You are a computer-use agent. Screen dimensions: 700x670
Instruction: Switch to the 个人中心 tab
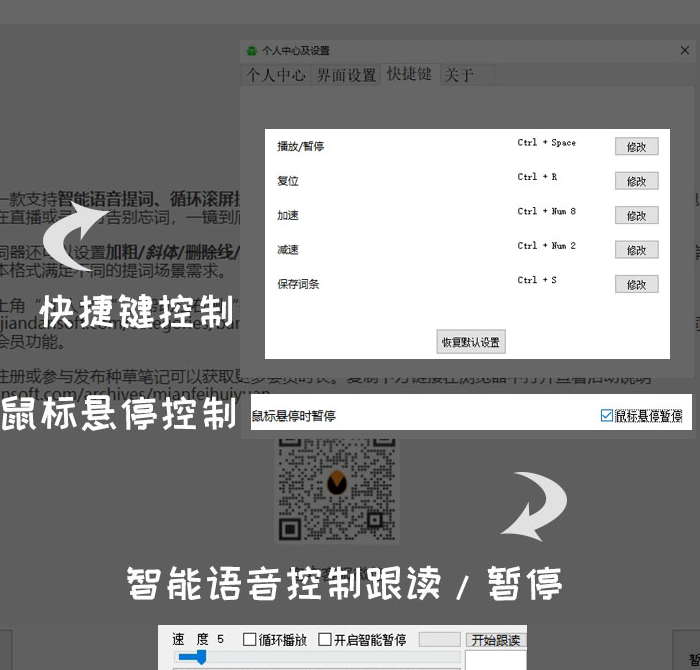pyautogui.click(x=276, y=75)
